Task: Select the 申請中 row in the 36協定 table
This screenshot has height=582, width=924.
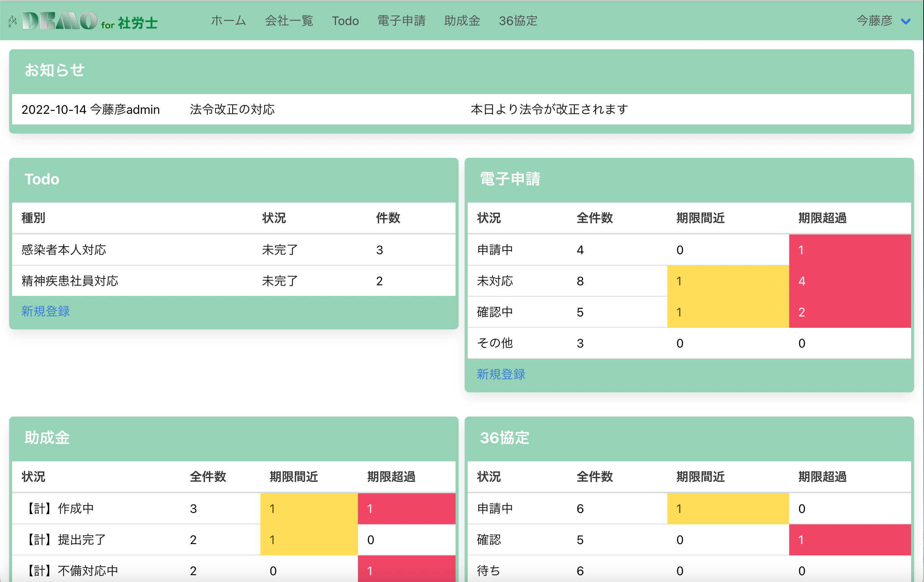Action: tap(495, 508)
